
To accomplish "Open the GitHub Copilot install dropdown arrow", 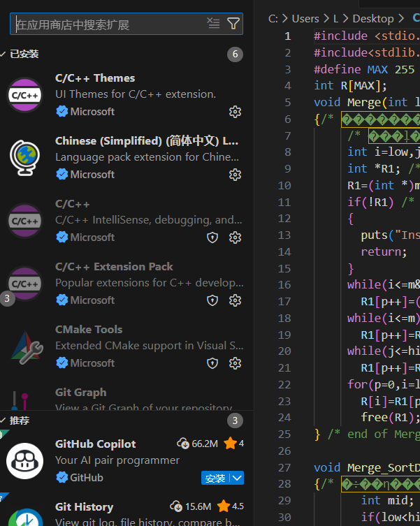I will (x=237, y=478).
